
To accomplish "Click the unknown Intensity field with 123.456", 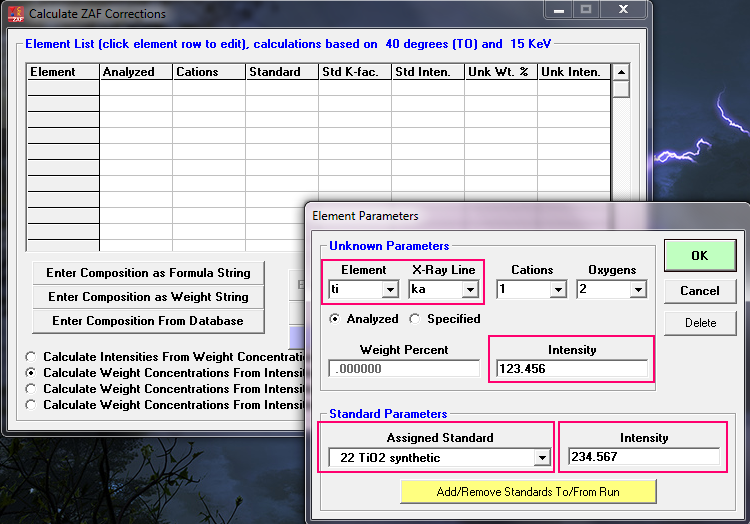I will coord(571,369).
